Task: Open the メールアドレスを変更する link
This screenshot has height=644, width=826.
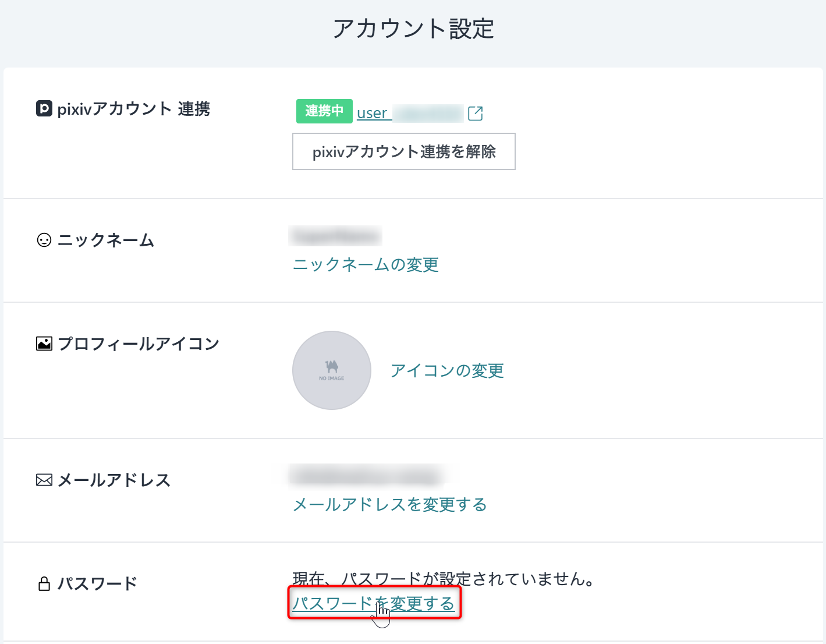Action: (x=389, y=504)
